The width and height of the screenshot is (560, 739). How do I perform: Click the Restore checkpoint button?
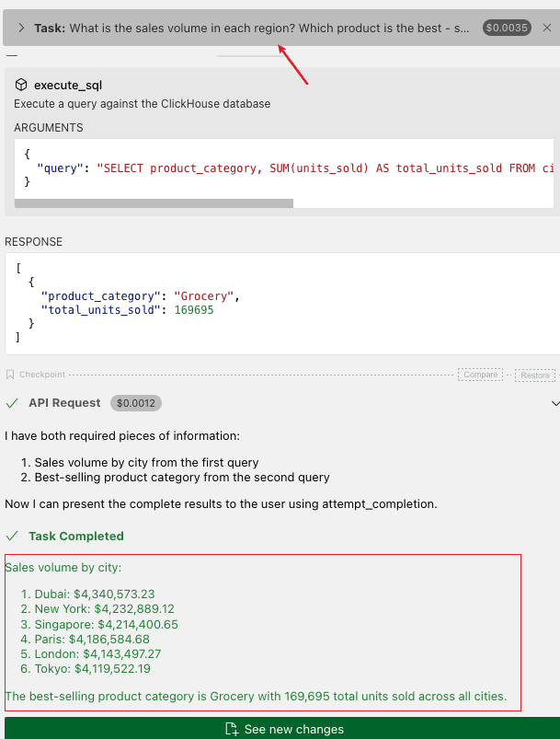coord(535,375)
